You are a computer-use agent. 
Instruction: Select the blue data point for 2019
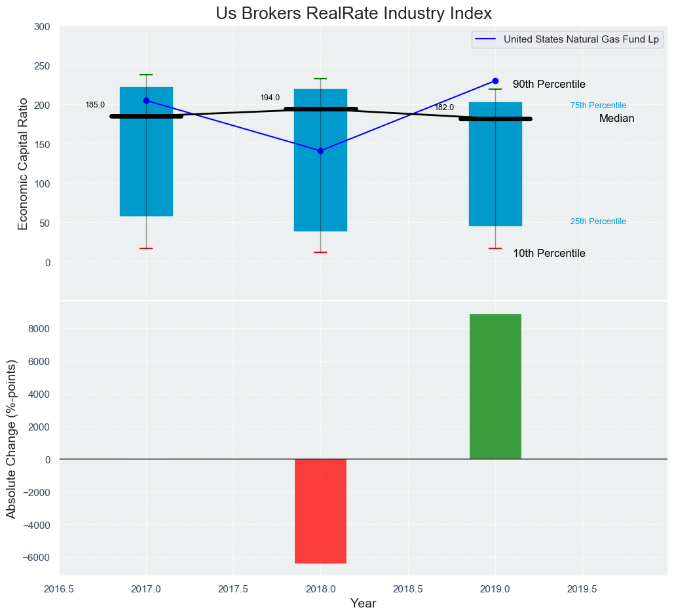click(x=495, y=81)
